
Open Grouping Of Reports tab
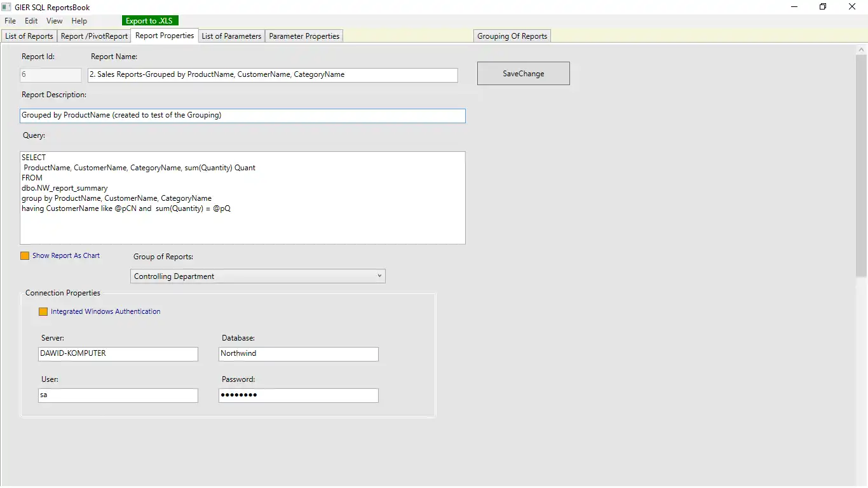[512, 36]
